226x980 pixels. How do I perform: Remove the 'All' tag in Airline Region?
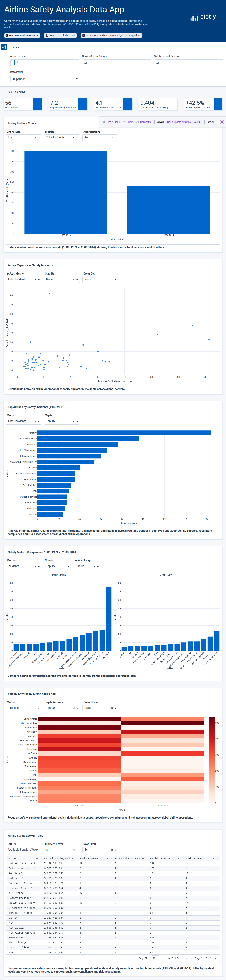pos(13,62)
